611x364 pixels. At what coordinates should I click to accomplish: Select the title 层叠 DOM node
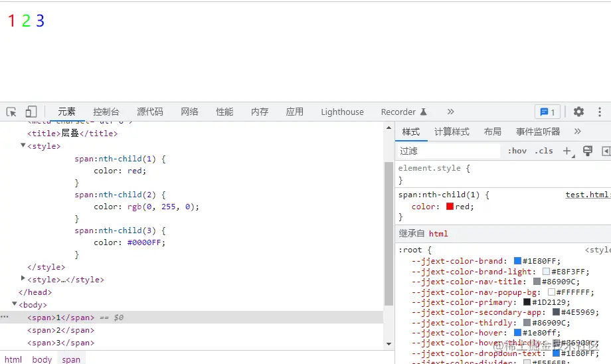pos(72,134)
